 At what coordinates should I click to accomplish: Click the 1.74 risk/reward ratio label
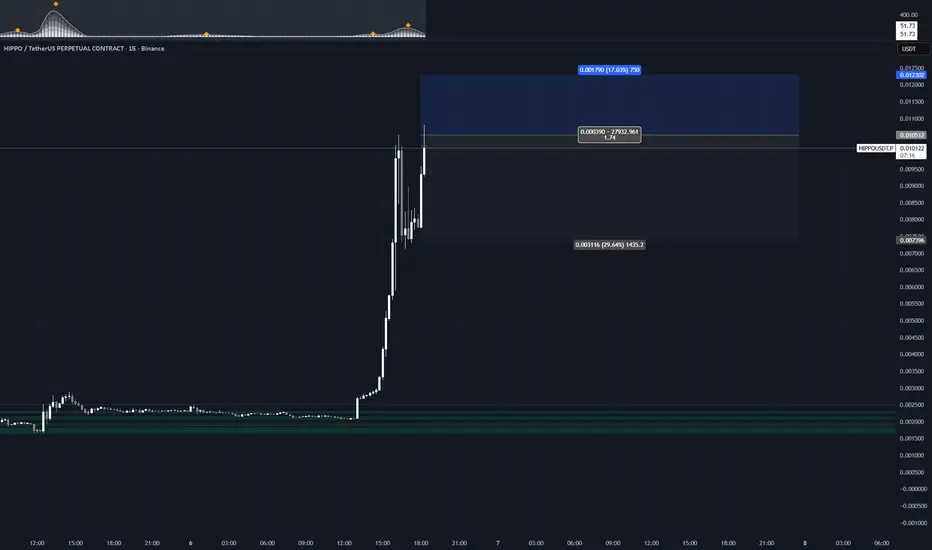coord(609,135)
